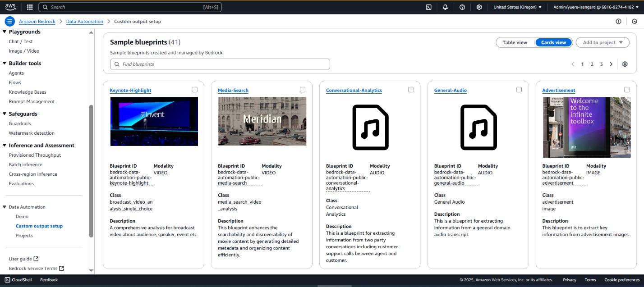Open Watermark detection in sidebar

pos(32,133)
